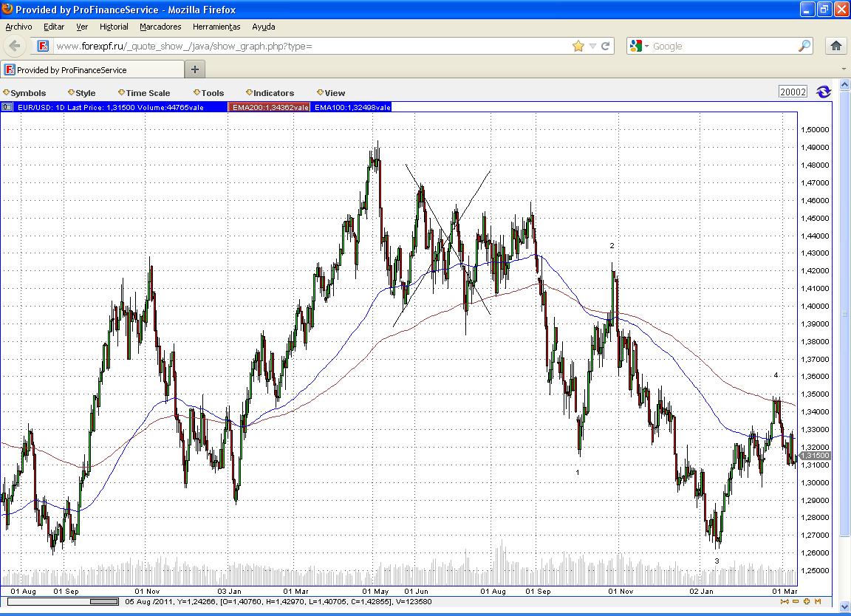Click the small icon before EUR/USD label
Viewport: 851px width, 616px height.
coord(7,107)
